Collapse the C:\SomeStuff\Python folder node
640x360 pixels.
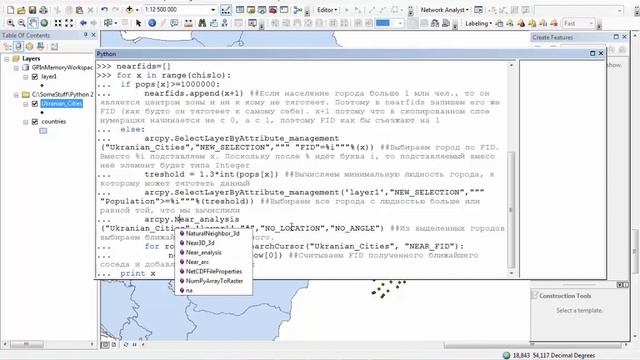[x=16, y=95]
